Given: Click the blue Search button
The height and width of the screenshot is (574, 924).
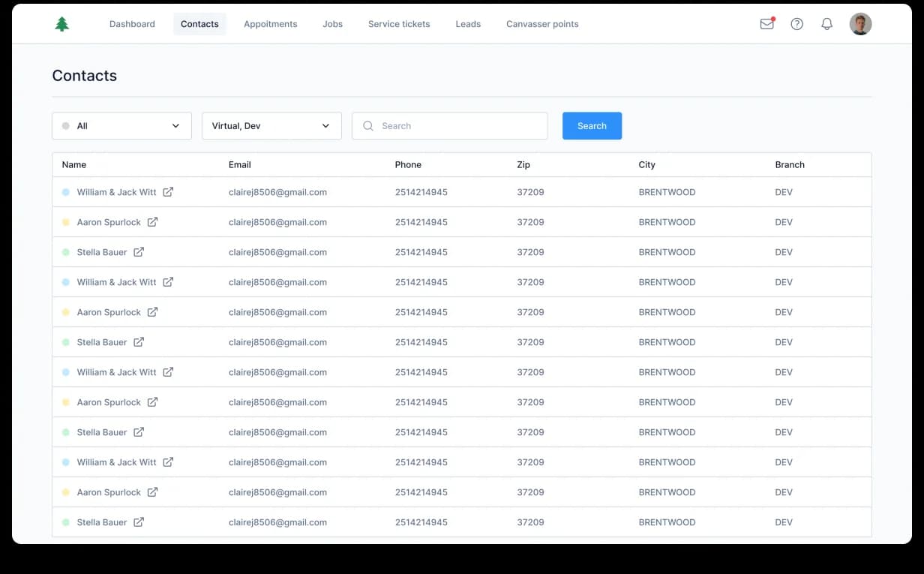Looking at the screenshot, I should point(592,126).
